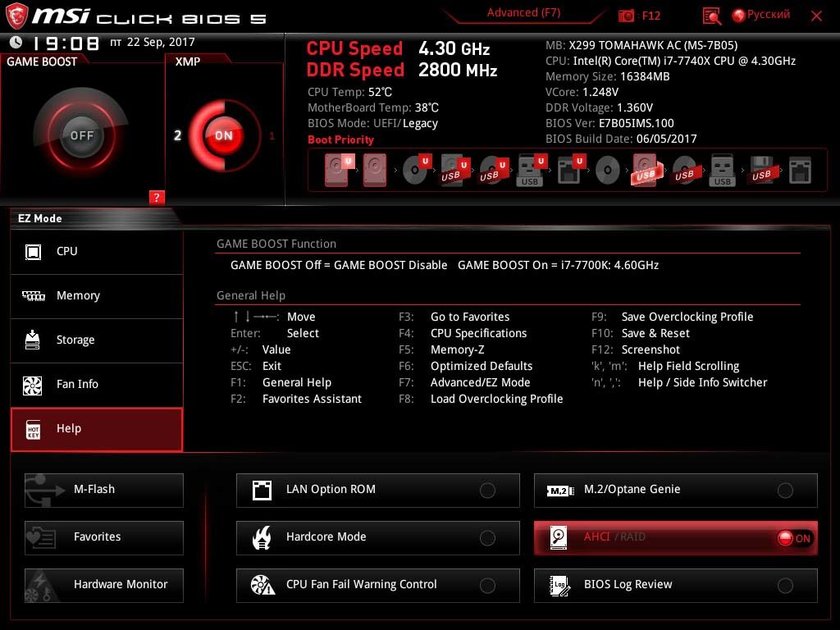Click the BIOS Ver E7B05IMS.100 text
Image resolution: width=840 pixels, height=630 pixels.
tap(609, 123)
